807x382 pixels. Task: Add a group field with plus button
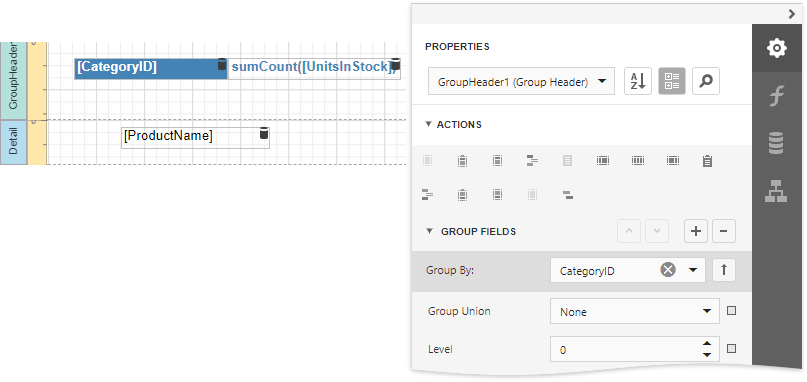pyautogui.click(x=696, y=231)
